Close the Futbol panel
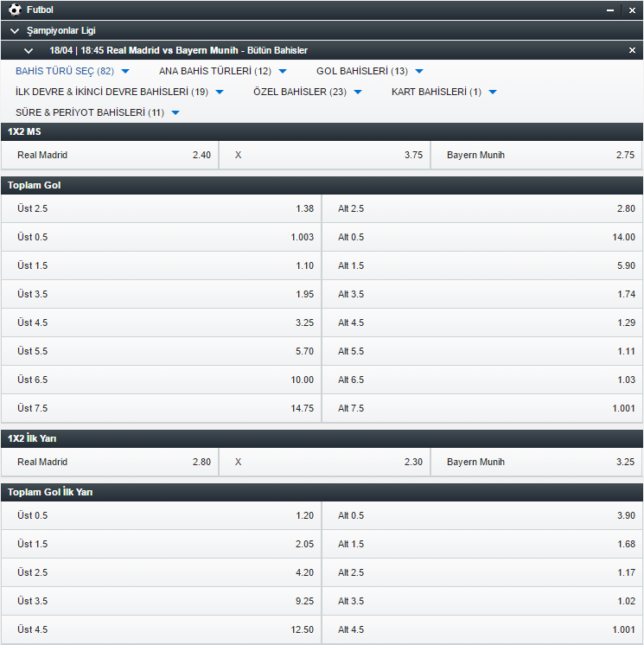Screen dimensions: 644x645 click(x=633, y=10)
